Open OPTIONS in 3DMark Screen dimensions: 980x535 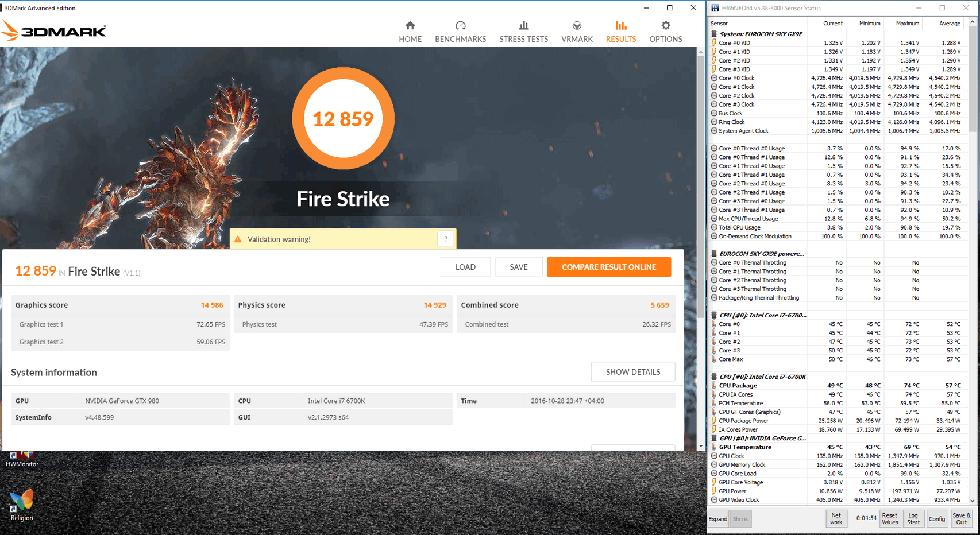pyautogui.click(x=666, y=32)
